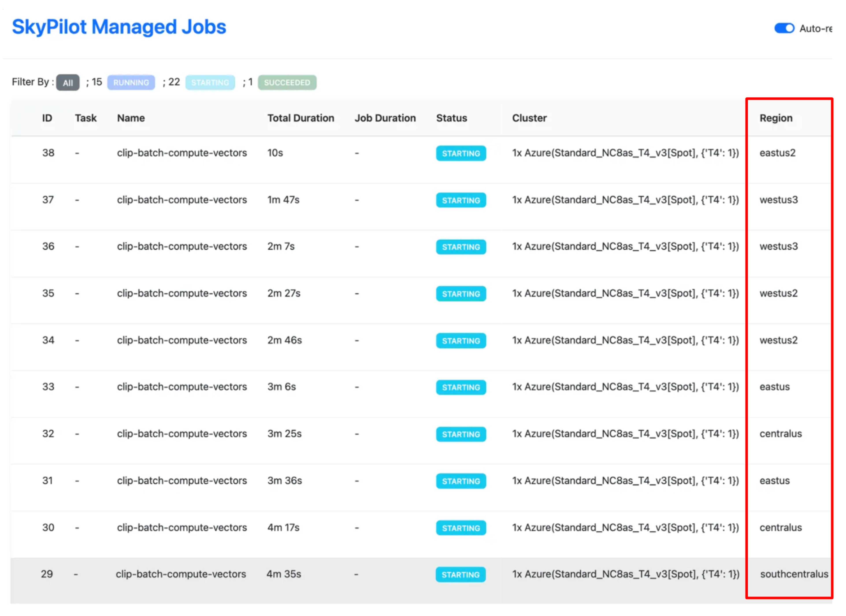Screen dimensions: 846x616
Task: Click the Job Duration column header
Action: [385, 118]
